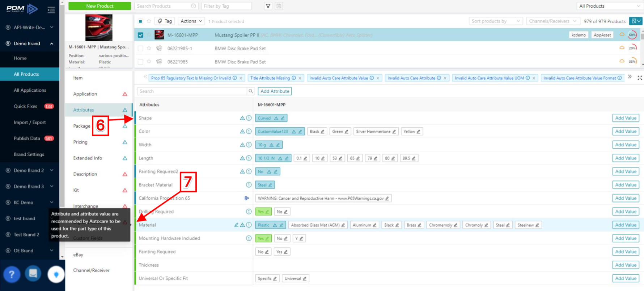Edit the Curved shape value pencil
The image size is (644, 291).
pyautogui.click(x=283, y=118)
